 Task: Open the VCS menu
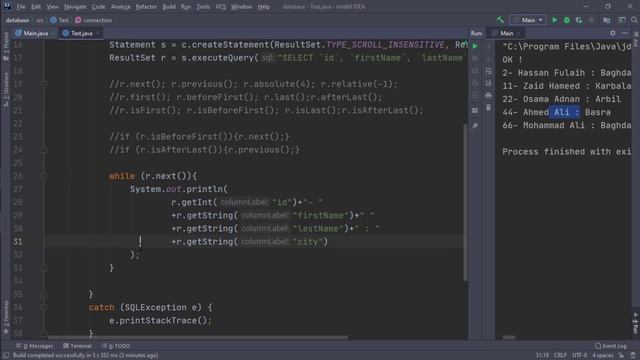[220, 7]
